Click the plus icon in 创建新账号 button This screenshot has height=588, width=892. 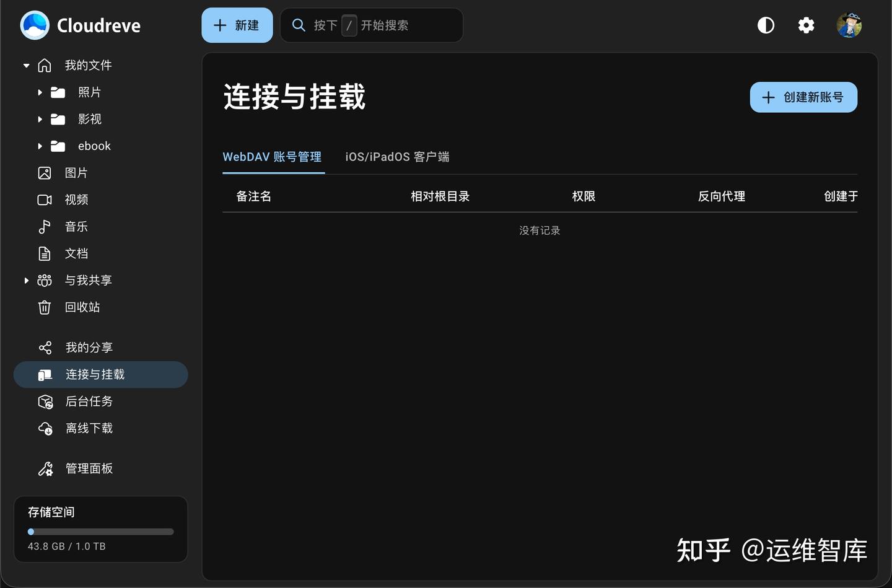coord(768,97)
